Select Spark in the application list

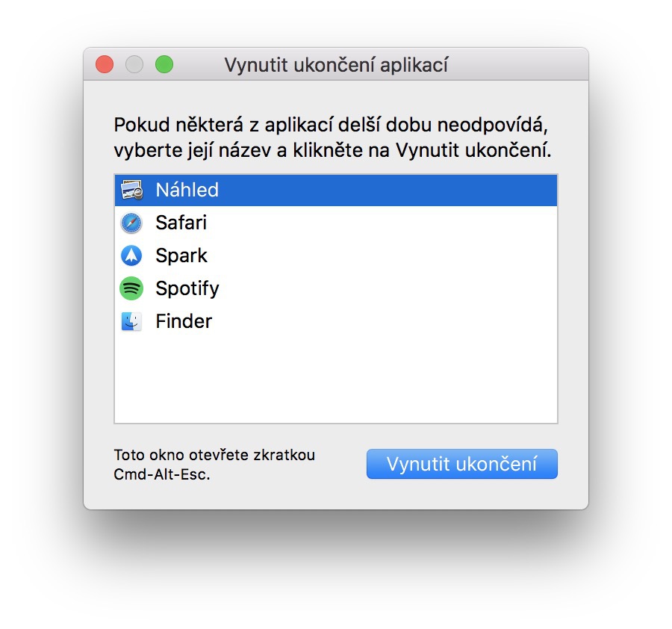pos(181,255)
